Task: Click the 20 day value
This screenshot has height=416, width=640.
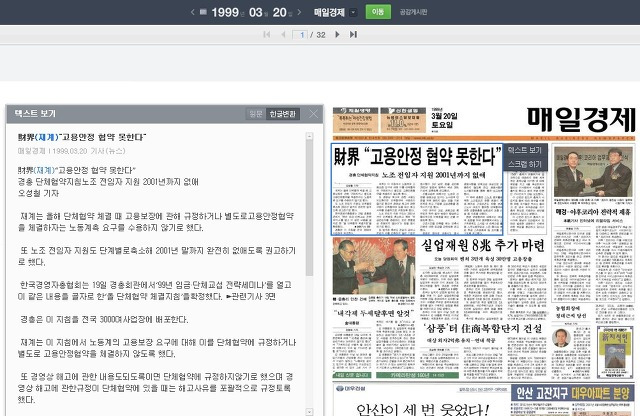Action: pos(280,12)
